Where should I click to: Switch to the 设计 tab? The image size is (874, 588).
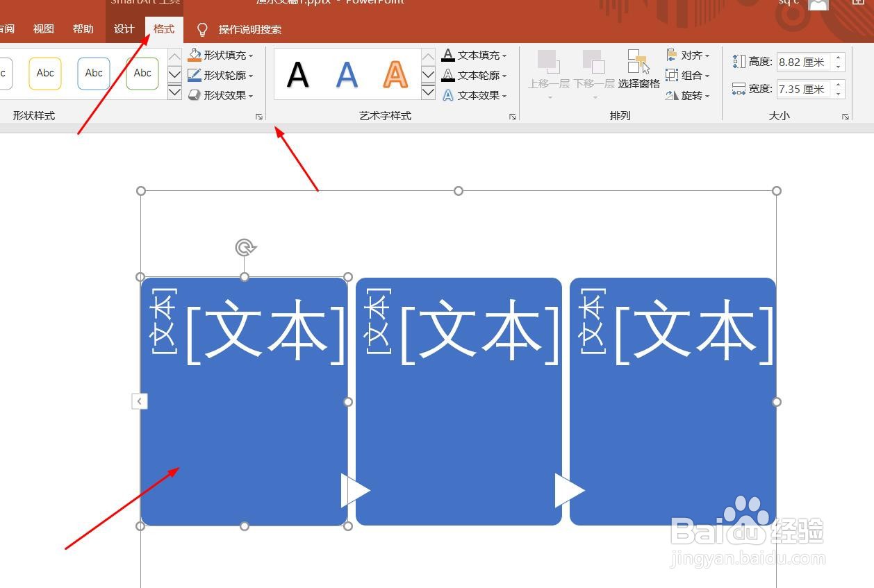tap(124, 29)
